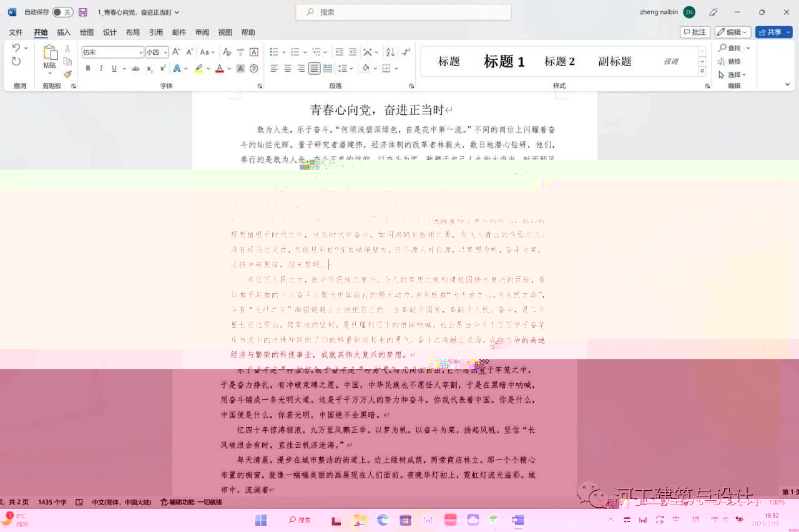Apply character shading icon
The width and height of the screenshot is (799, 532).
coord(240,69)
